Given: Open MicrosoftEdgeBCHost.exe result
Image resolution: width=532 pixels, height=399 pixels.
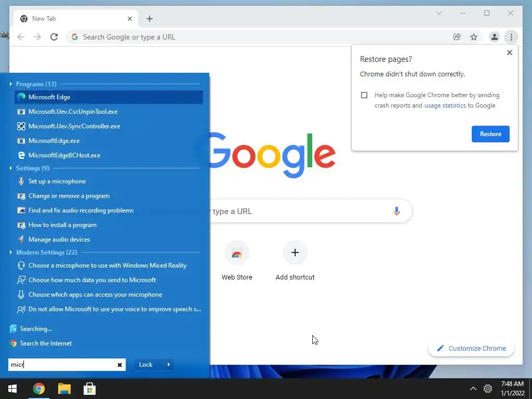Looking at the screenshot, I should point(109,155).
